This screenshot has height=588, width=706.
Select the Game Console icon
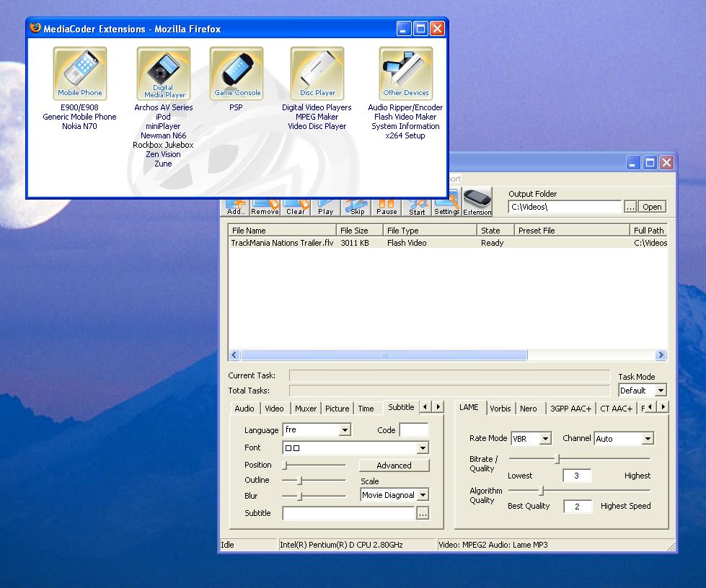237,73
